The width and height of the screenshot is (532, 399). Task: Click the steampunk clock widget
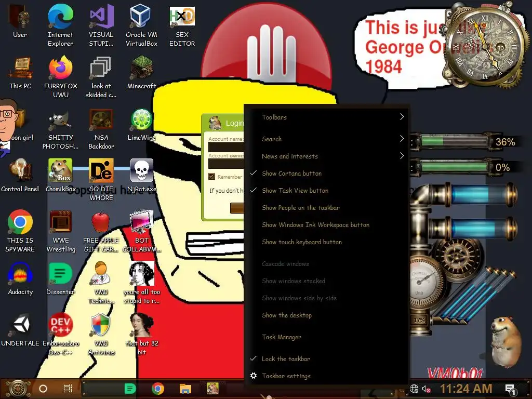485,46
